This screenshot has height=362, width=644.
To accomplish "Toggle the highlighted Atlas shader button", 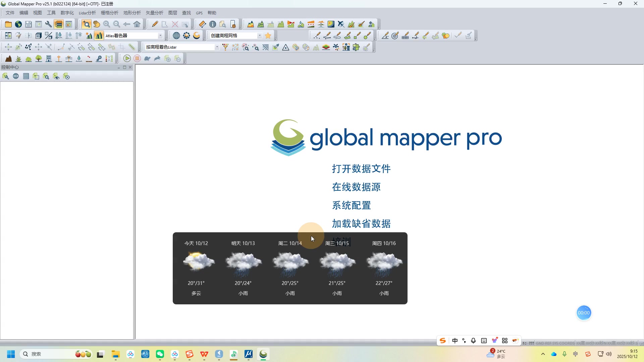I will [99, 35].
